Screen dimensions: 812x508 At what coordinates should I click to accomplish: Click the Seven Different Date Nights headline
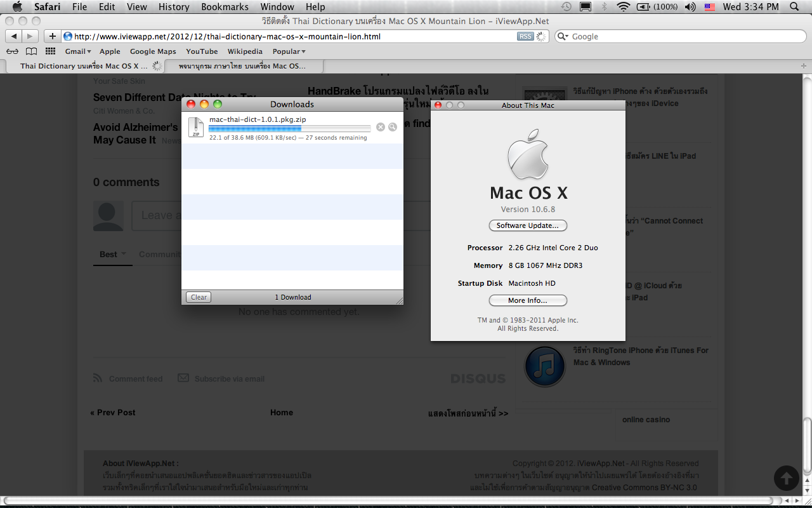[174, 98]
